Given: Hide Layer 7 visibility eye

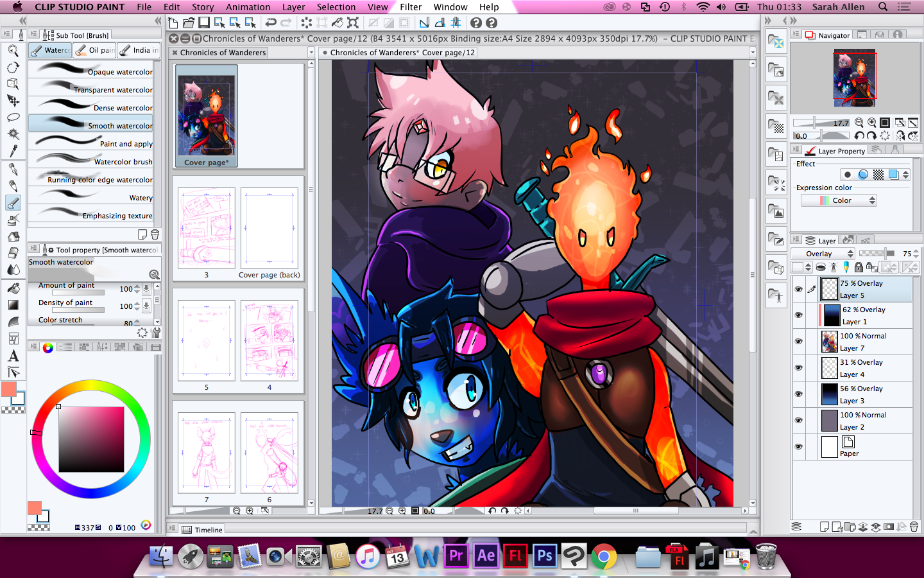Looking at the screenshot, I should [799, 342].
